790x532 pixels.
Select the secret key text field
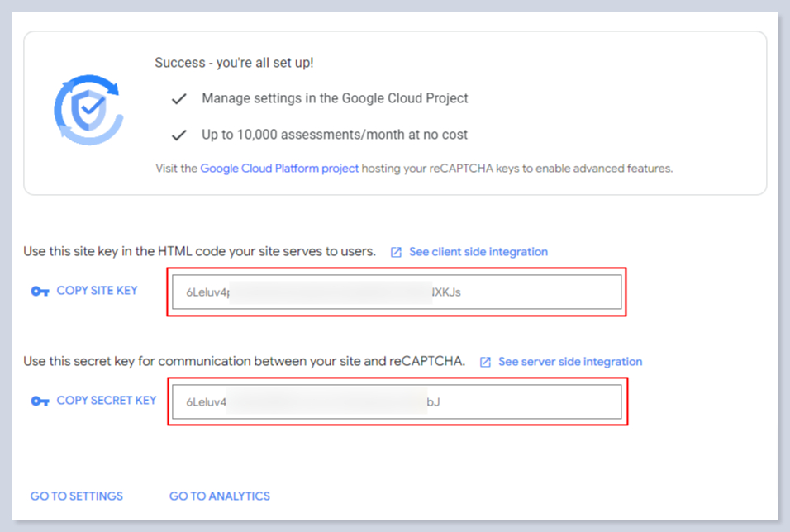point(397,402)
